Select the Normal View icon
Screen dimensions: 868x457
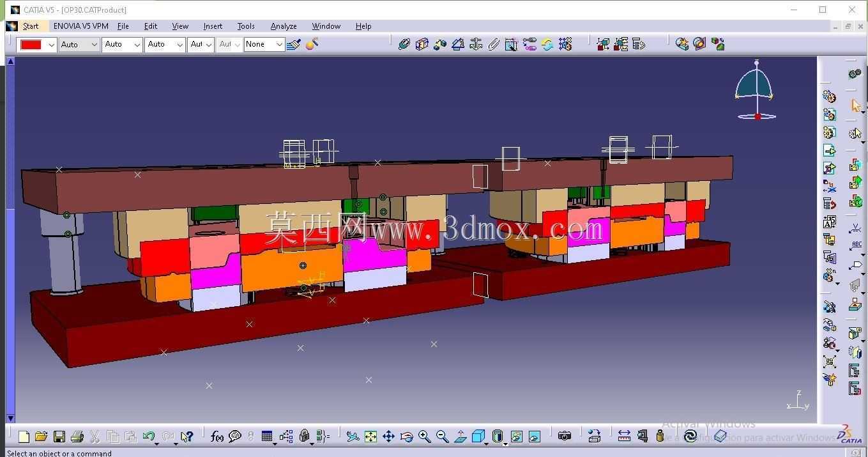(x=460, y=437)
